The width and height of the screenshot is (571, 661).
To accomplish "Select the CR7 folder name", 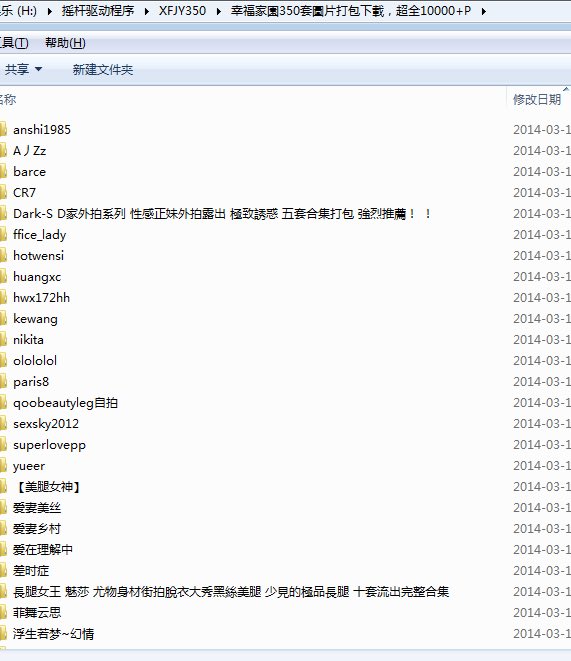I will (x=24, y=193).
